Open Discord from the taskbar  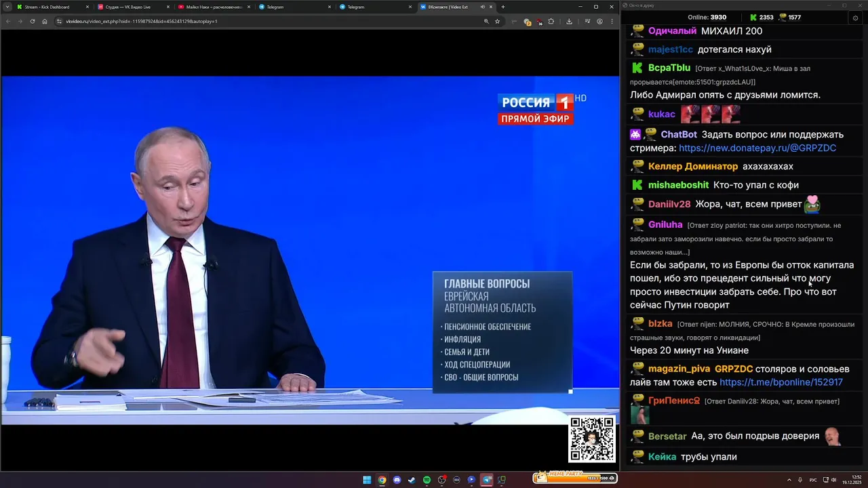(397, 480)
